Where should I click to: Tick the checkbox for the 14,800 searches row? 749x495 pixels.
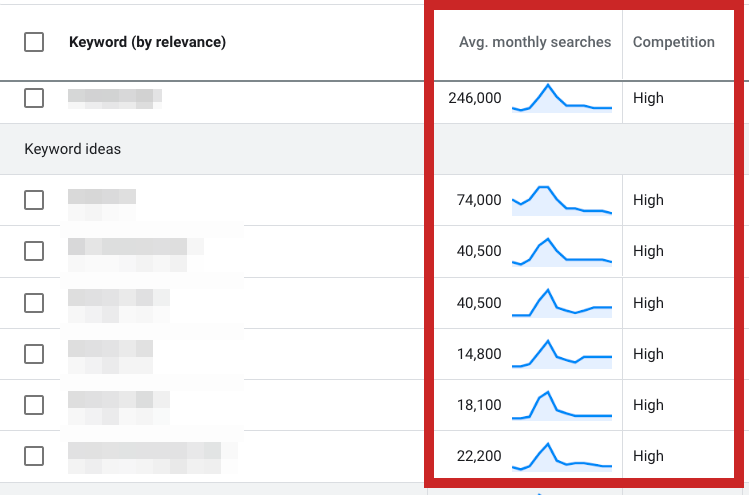point(34,354)
